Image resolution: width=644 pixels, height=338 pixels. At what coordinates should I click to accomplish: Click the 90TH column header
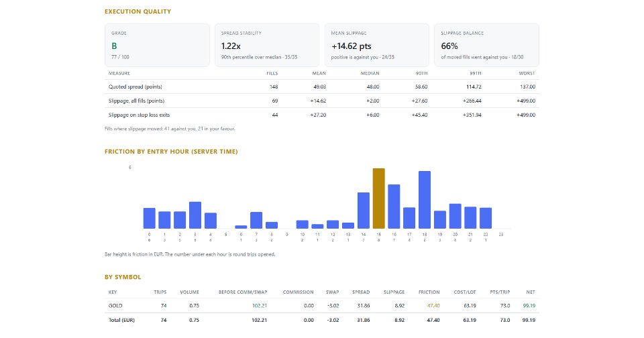click(422, 74)
